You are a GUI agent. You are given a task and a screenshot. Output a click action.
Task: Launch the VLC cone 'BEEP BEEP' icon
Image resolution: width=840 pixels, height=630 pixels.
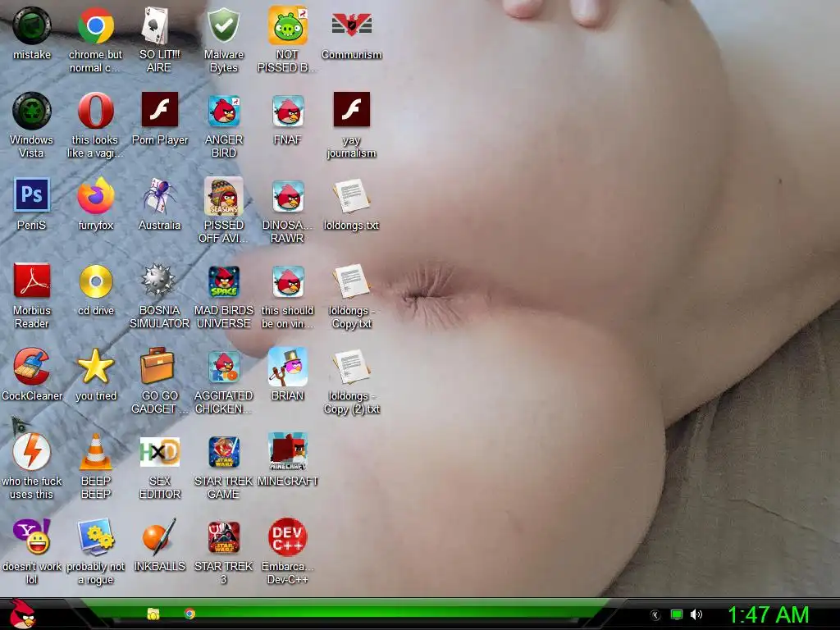click(x=95, y=452)
